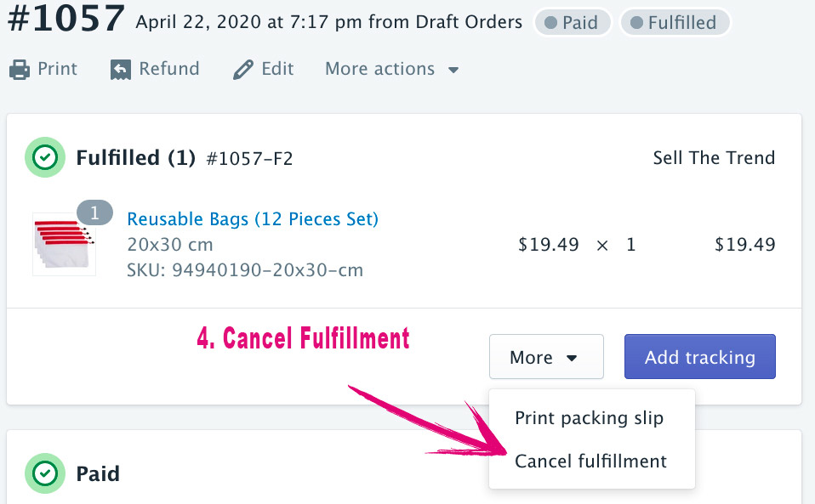Click the #1057-F2 fulfillment number

pyautogui.click(x=249, y=158)
